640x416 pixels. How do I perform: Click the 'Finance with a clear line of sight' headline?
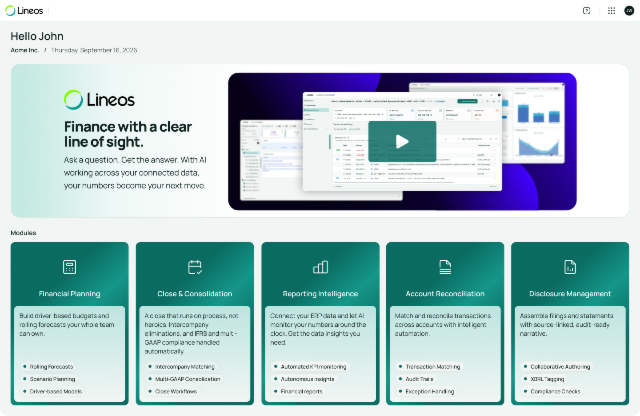tap(128, 134)
